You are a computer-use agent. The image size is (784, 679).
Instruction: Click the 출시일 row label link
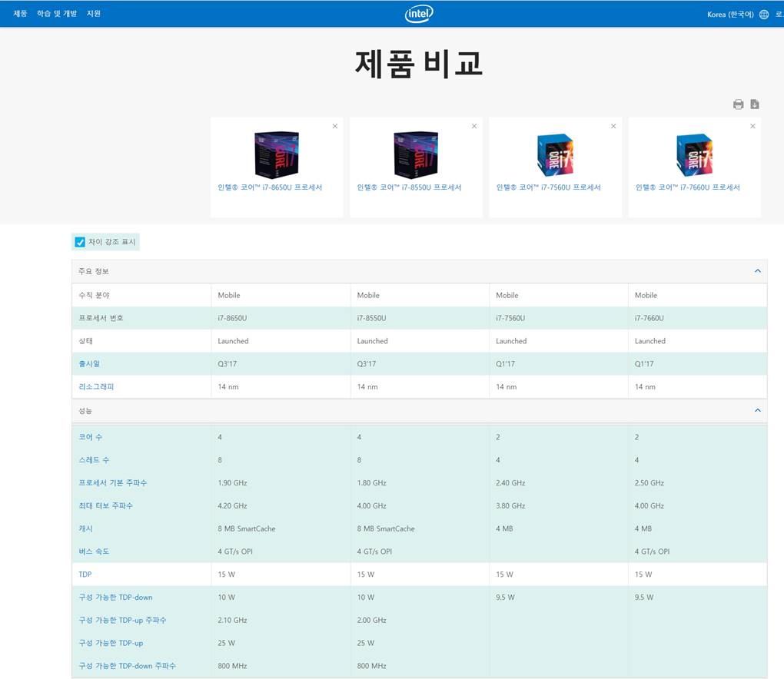click(x=89, y=364)
